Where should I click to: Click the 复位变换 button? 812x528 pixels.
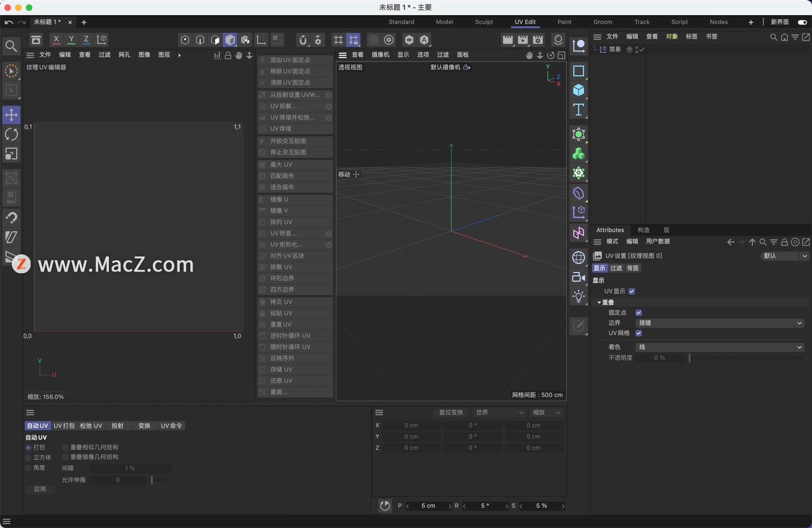click(451, 413)
